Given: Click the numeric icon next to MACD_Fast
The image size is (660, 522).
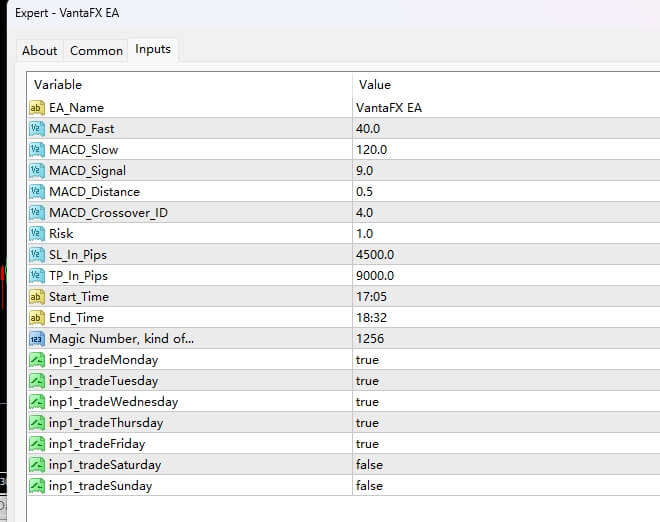Looking at the screenshot, I should click(38, 129).
